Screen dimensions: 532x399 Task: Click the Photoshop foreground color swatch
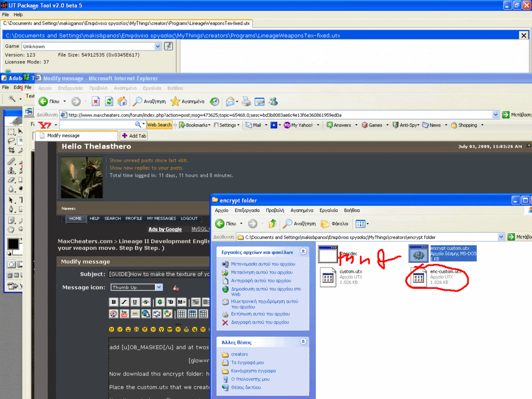pyautogui.click(x=12, y=244)
